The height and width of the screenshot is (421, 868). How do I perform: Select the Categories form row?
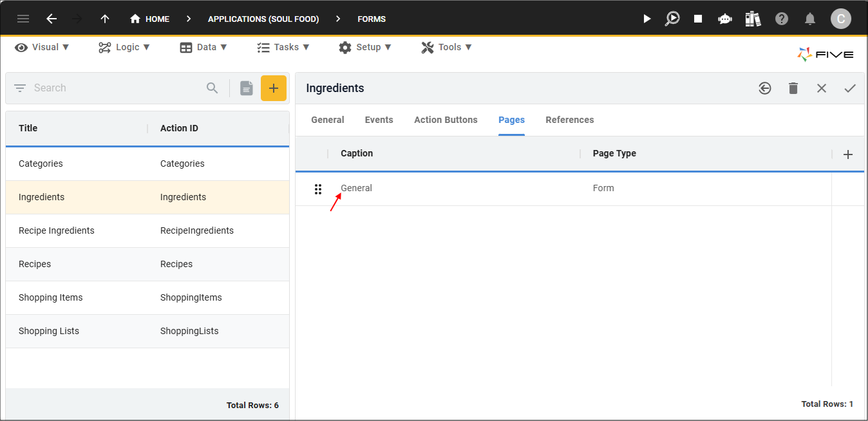pyautogui.click(x=147, y=164)
